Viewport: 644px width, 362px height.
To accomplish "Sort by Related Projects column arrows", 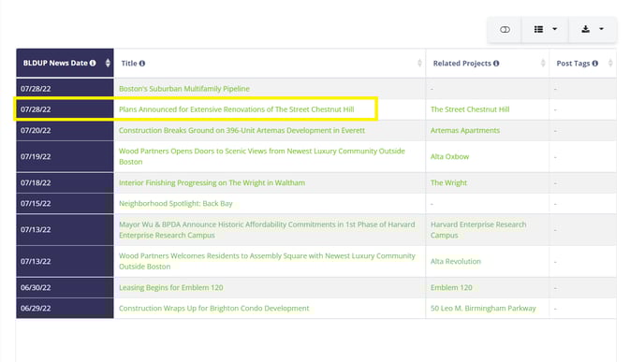I will click(543, 64).
